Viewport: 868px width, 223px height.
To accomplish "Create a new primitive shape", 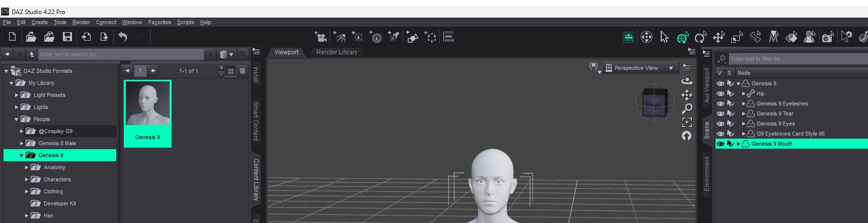I will pyautogui.click(x=412, y=37).
